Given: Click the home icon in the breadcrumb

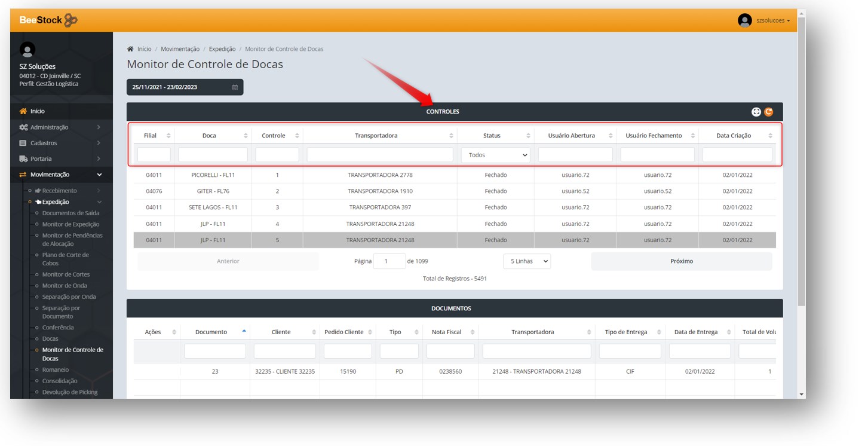Looking at the screenshot, I should [130, 49].
